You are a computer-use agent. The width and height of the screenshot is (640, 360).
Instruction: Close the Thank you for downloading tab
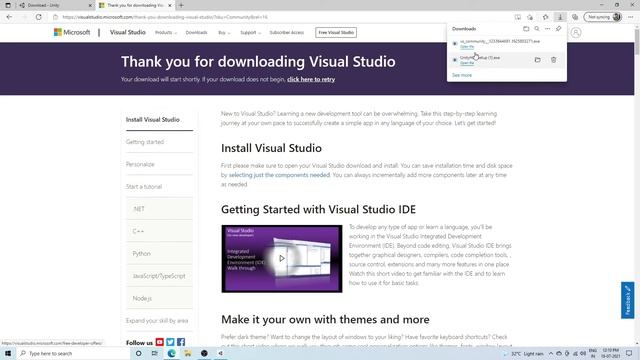[170, 5]
